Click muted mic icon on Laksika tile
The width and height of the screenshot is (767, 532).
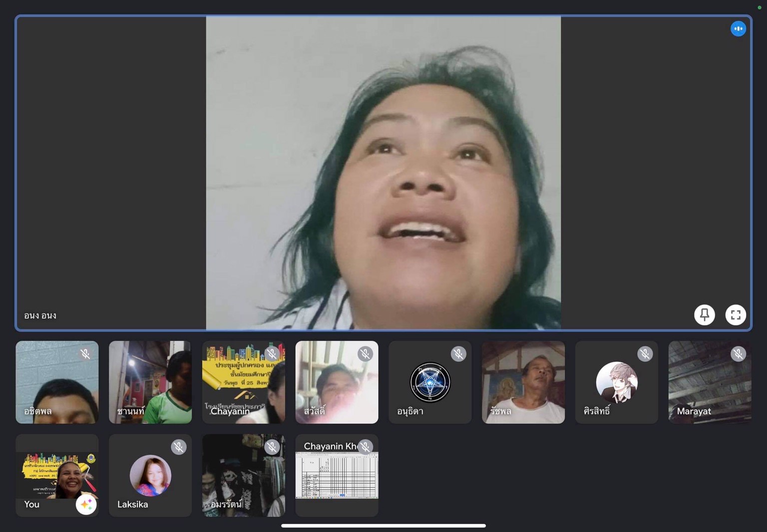pyautogui.click(x=178, y=447)
